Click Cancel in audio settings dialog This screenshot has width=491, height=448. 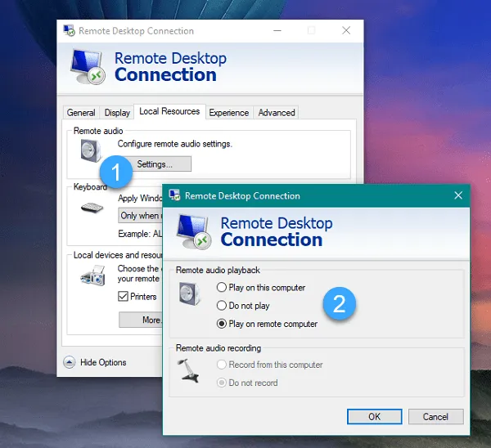pyautogui.click(x=435, y=417)
